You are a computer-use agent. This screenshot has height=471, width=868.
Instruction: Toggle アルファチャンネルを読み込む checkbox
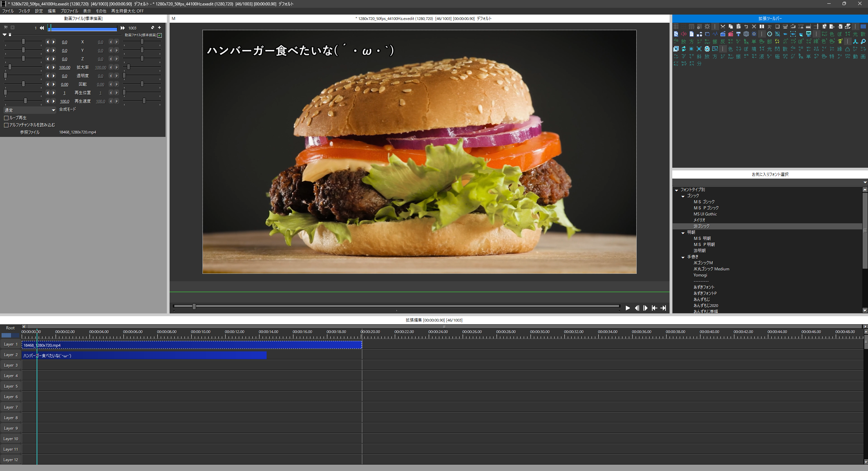(6, 125)
